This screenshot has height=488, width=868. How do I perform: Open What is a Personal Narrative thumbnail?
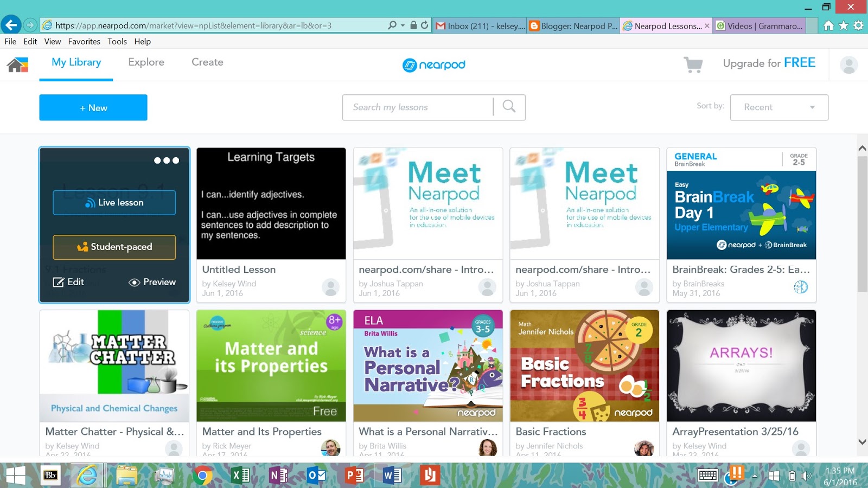pyautogui.click(x=428, y=366)
